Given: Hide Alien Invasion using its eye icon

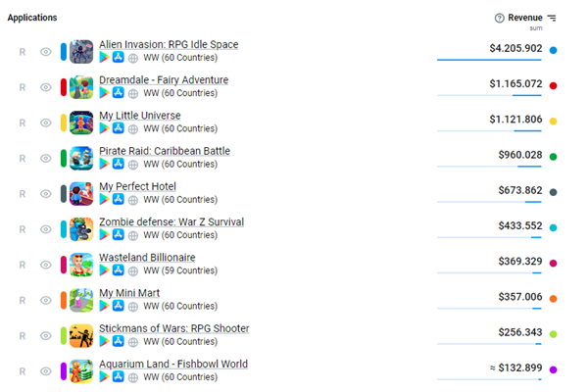Looking at the screenshot, I should pos(45,51).
